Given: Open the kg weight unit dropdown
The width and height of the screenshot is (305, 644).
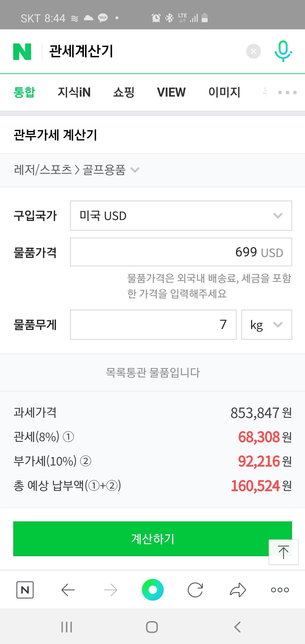Looking at the screenshot, I should pos(266,325).
